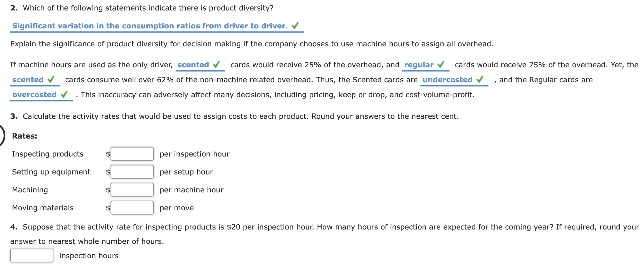This screenshot has width=644, height=269.
Task: Click the checkmark beside the 'regular' answer
Action: (441, 64)
